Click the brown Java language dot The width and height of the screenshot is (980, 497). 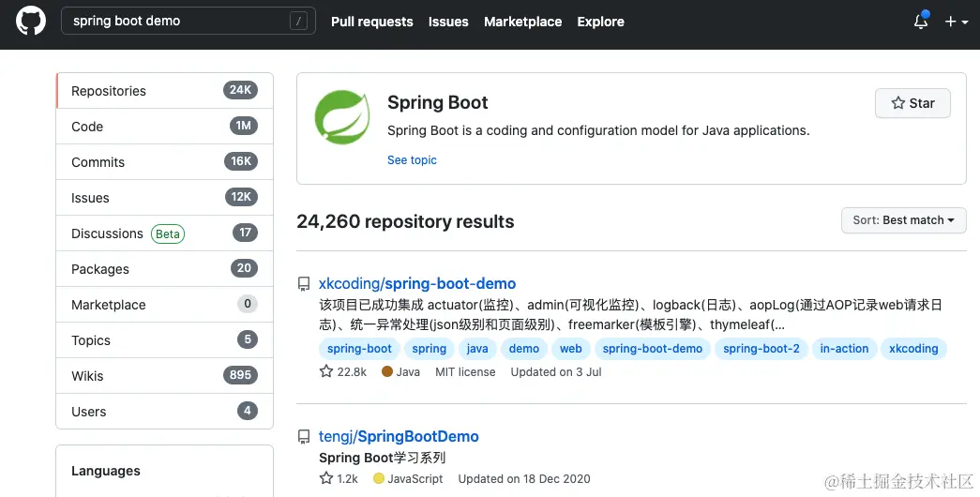click(387, 371)
